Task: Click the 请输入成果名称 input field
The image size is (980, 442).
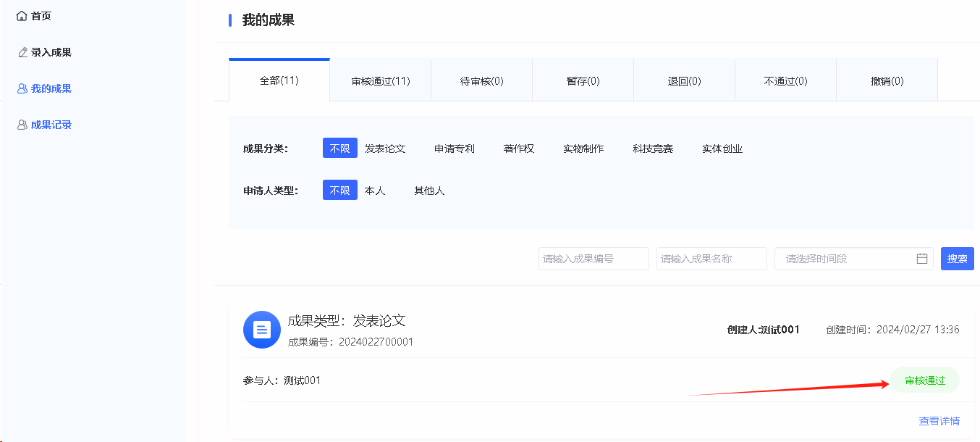Action: pos(711,259)
